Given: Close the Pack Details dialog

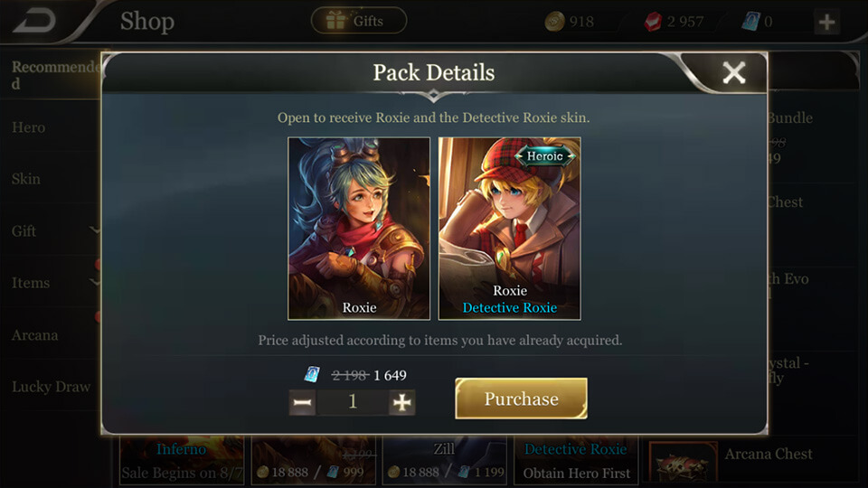Looking at the screenshot, I should 734,72.
